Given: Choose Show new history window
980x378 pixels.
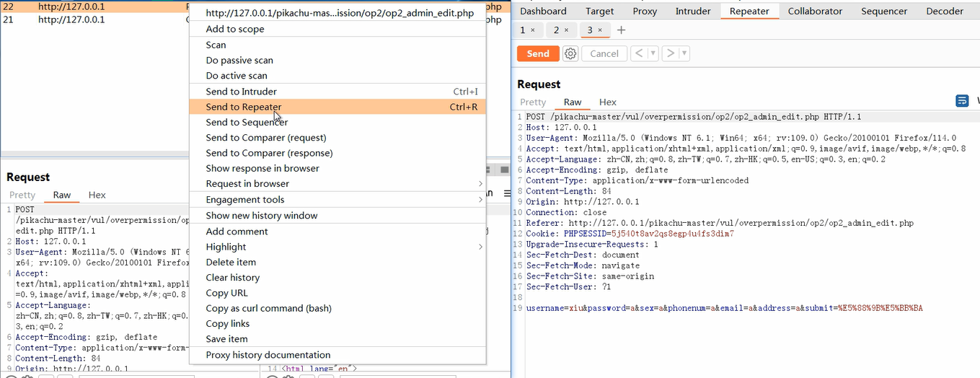Looking at the screenshot, I should pyautogui.click(x=337, y=216).
